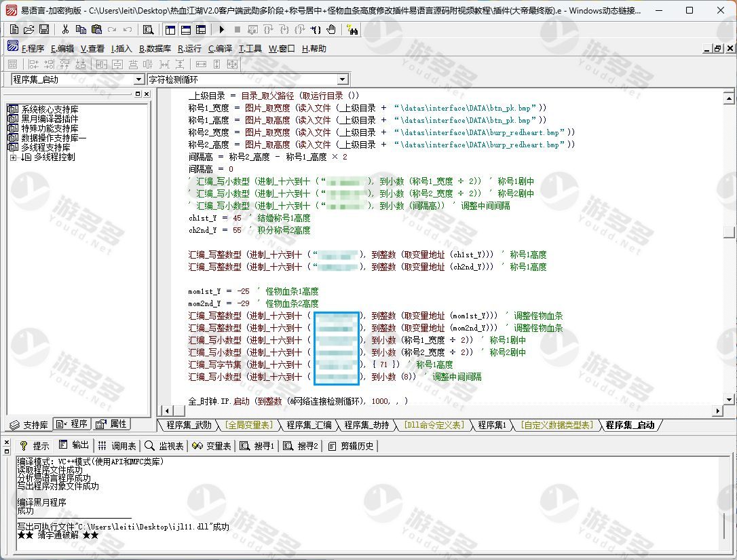Open the C.编译 menu
Image resolution: width=737 pixels, height=560 pixels.
(220, 49)
